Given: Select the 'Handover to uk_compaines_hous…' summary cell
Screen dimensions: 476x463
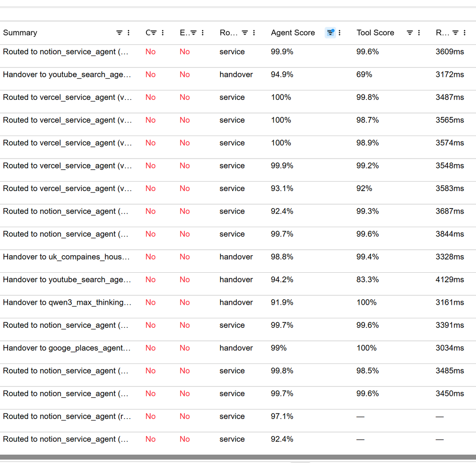Looking at the screenshot, I should click(x=66, y=257).
